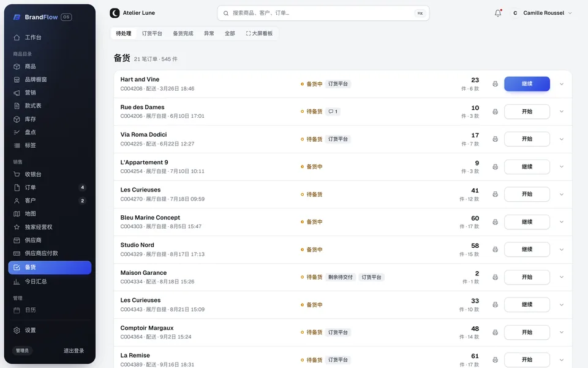Print the Hart and Vine order
Image resolution: width=588 pixels, height=368 pixels.
(x=495, y=84)
